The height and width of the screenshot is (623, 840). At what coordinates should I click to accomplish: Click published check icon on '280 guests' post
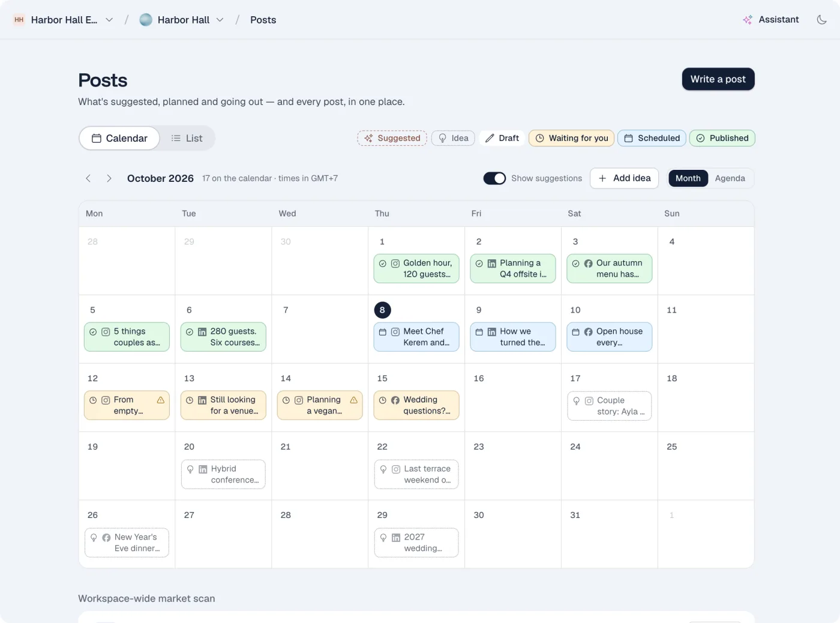point(190,332)
